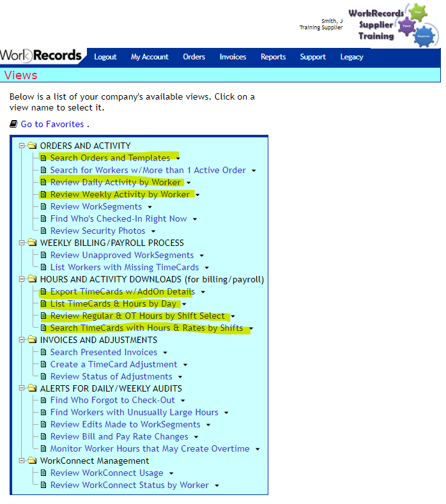Click document icon beside Create a TimeCard Adjustment

pos(43,365)
